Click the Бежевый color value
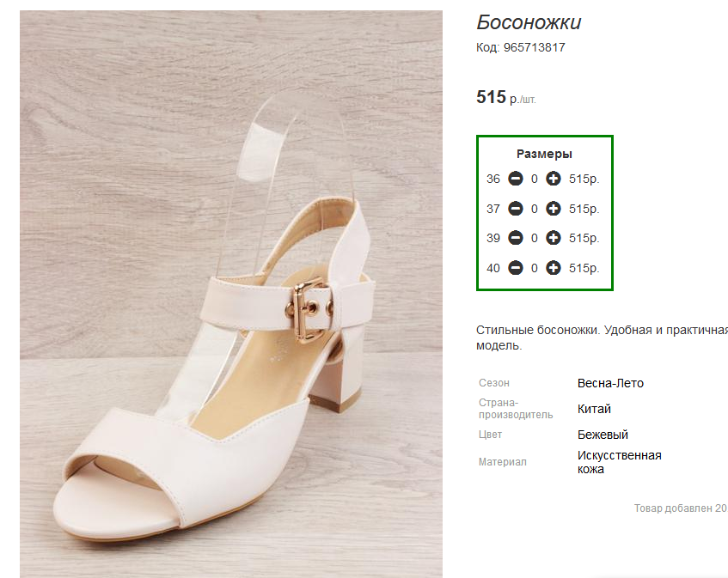 [x=603, y=435]
